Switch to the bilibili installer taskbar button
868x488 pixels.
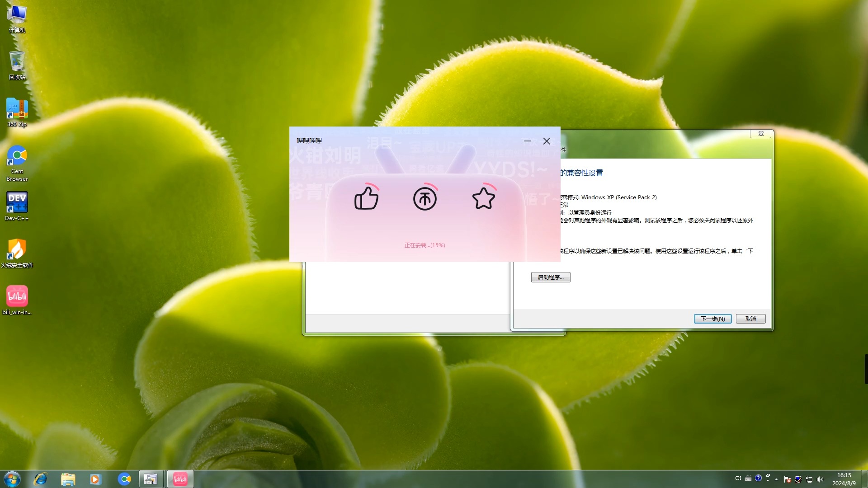(x=180, y=479)
